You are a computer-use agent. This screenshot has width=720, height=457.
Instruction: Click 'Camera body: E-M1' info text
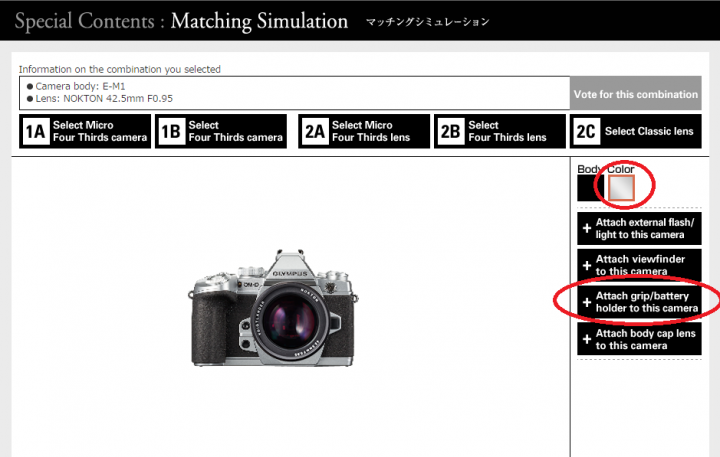(x=80, y=86)
